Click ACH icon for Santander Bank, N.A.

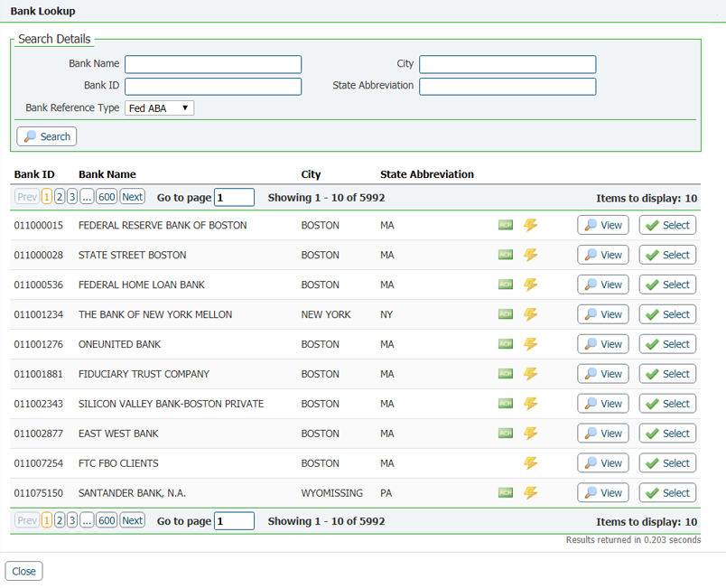tap(506, 493)
